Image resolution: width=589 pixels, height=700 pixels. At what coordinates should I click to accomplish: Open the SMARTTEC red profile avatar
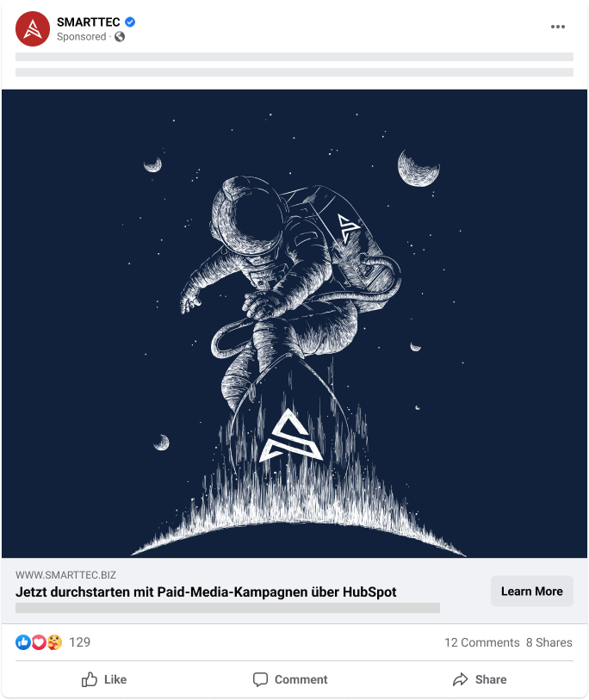point(33,29)
